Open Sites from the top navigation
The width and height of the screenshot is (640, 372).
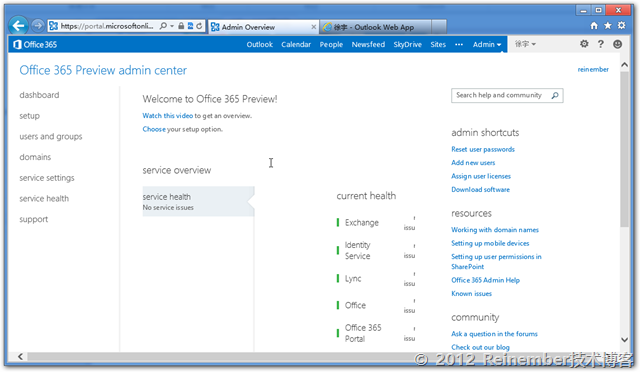pyautogui.click(x=438, y=45)
